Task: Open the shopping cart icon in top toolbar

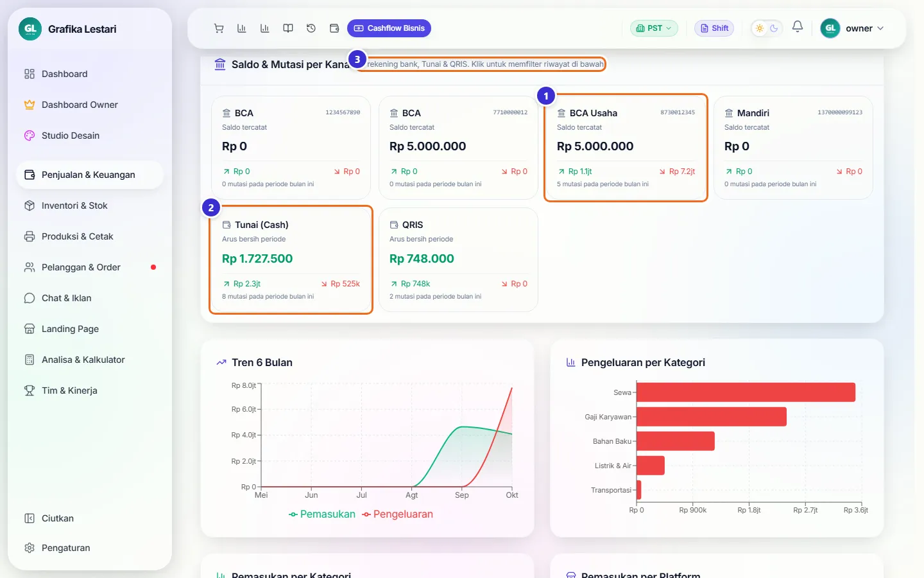Action: pos(219,28)
